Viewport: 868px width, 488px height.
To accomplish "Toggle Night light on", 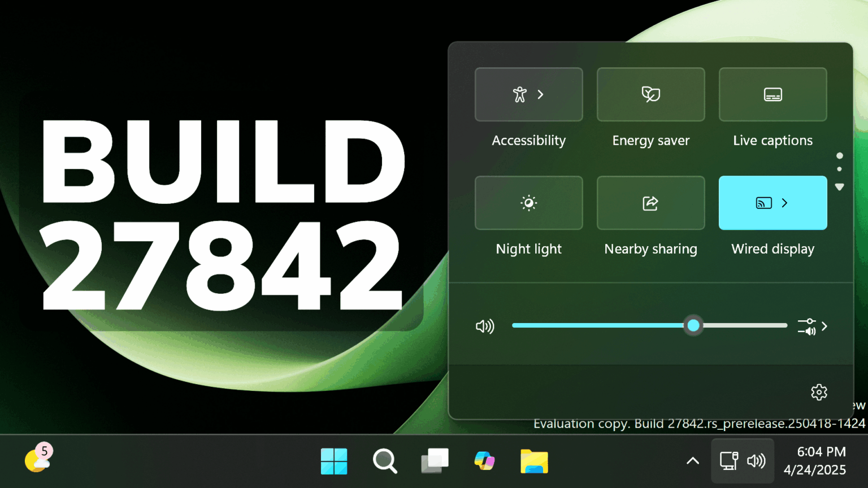I will pos(528,203).
